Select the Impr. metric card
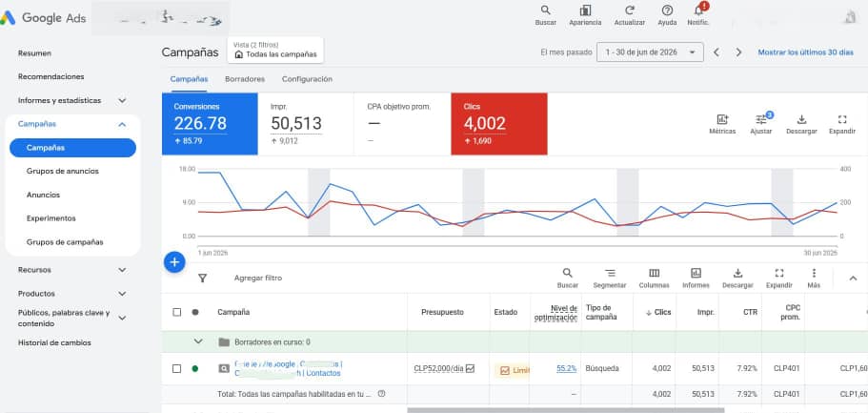The width and height of the screenshot is (868, 413). 306,124
